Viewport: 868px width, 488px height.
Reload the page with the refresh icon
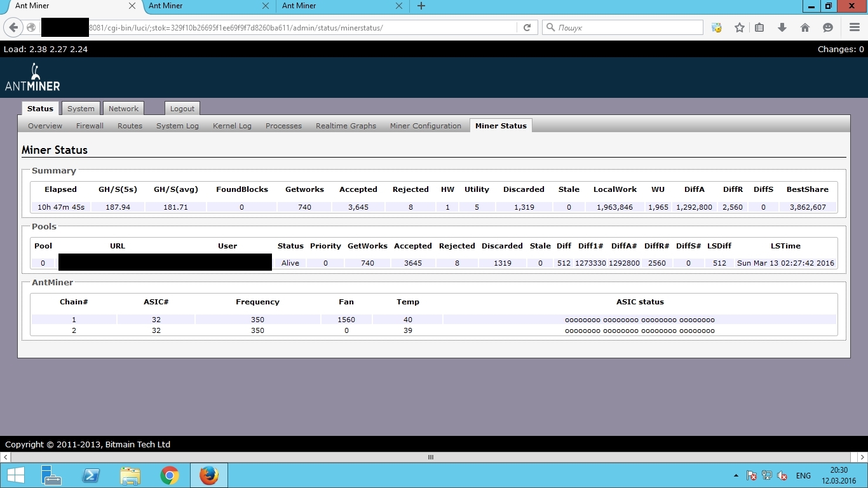pos(527,27)
